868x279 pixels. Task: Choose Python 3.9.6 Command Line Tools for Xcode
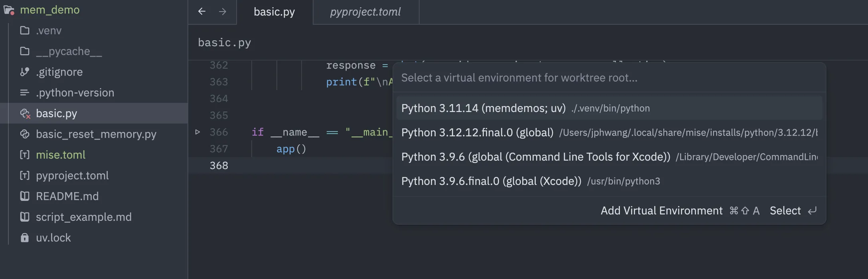point(609,157)
